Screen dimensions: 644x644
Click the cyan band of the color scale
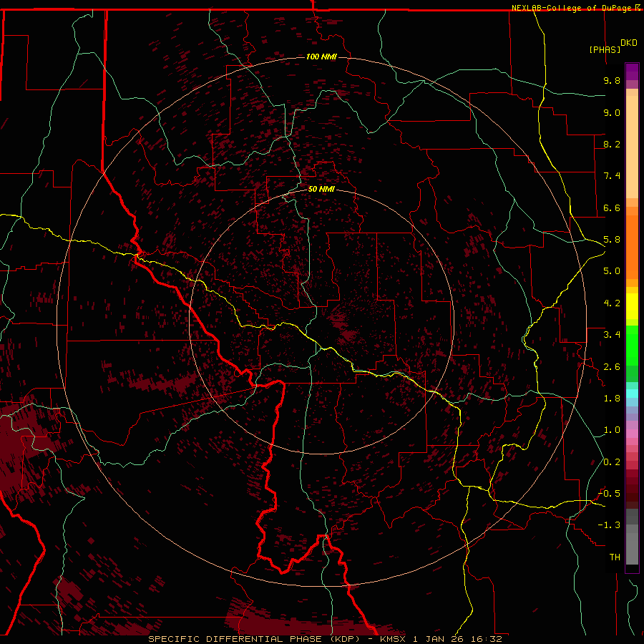point(632,394)
